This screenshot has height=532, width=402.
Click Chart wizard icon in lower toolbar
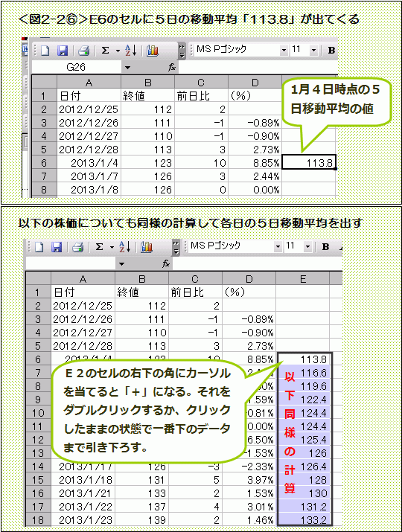pos(147,247)
